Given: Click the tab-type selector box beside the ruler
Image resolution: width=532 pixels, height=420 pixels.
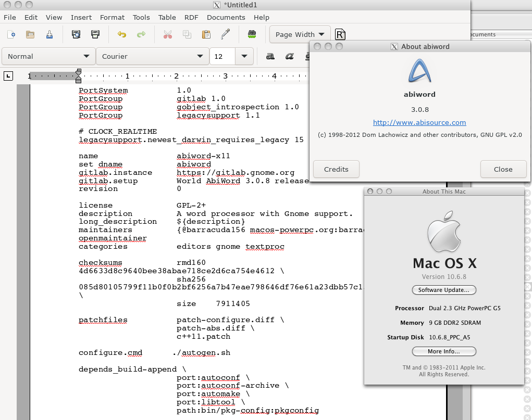Looking at the screenshot, I should [8, 76].
